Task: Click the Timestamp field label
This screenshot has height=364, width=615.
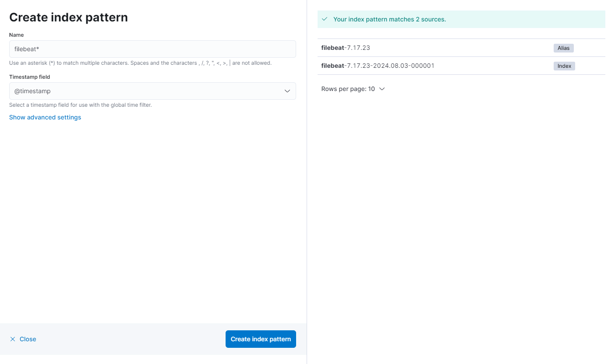Action: click(30, 77)
